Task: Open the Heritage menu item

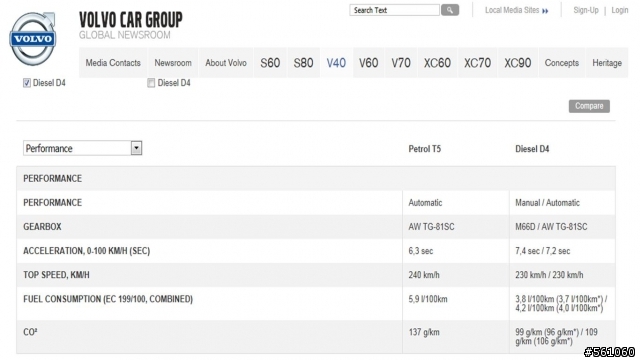Action: 607,63
